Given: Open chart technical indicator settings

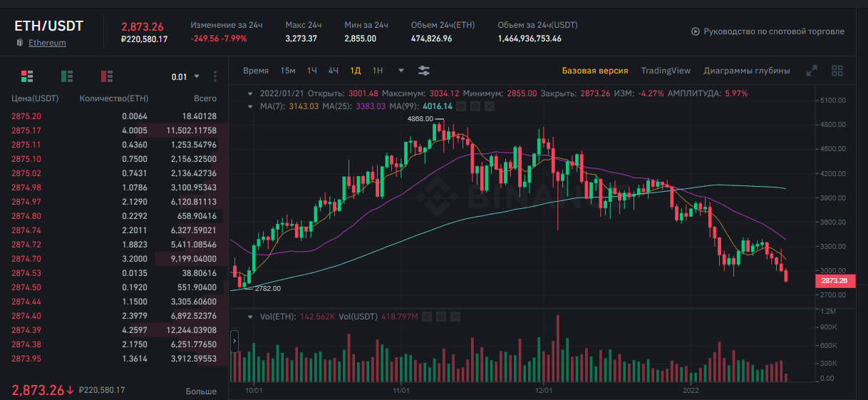Looking at the screenshot, I should tap(424, 71).
